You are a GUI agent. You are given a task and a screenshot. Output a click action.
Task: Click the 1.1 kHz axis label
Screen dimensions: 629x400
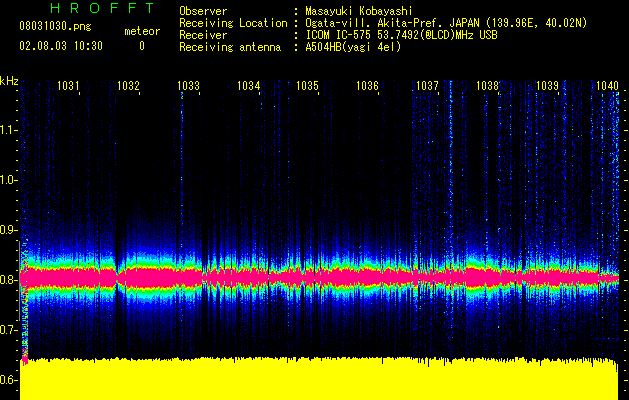pyautogui.click(x=9, y=130)
